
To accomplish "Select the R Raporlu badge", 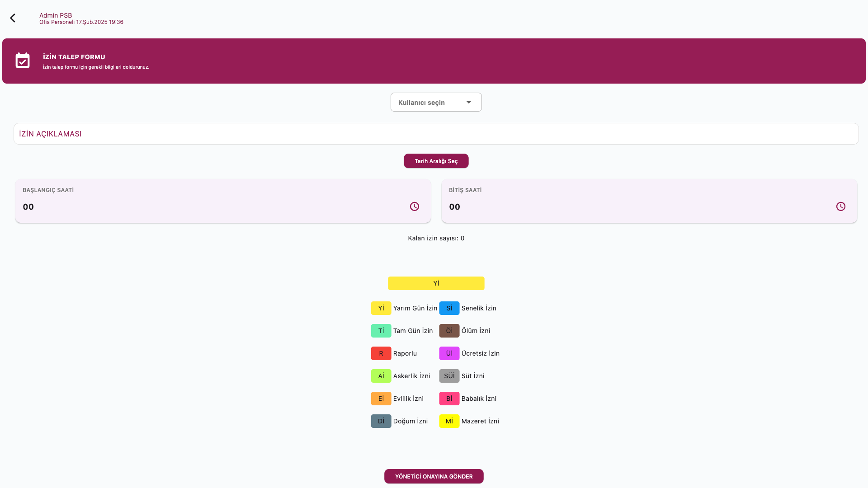I will (x=381, y=353).
